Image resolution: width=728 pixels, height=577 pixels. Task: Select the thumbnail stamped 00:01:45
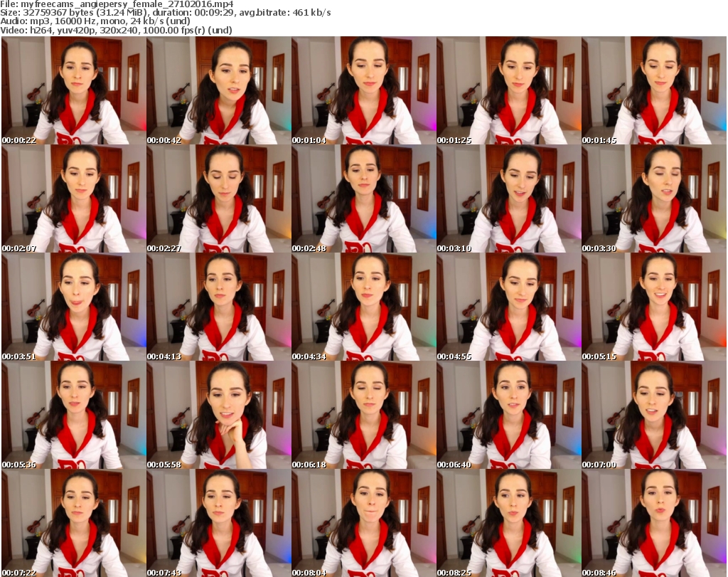[x=654, y=90]
